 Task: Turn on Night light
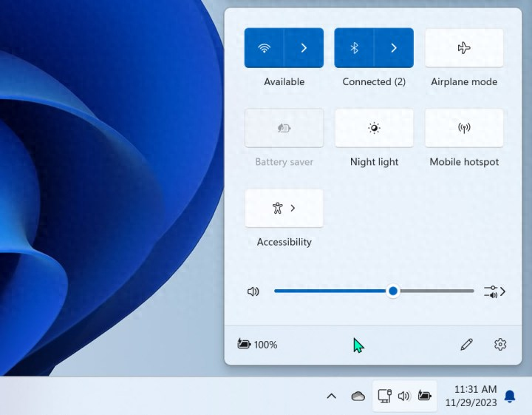coord(374,128)
